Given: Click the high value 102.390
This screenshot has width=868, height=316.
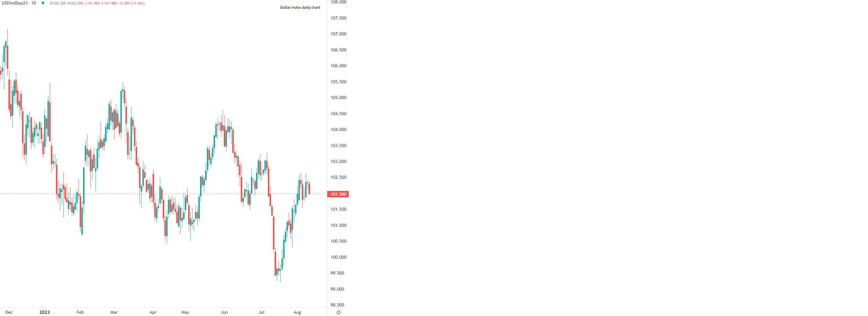Looking at the screenshot, I should tap(75, 3).
